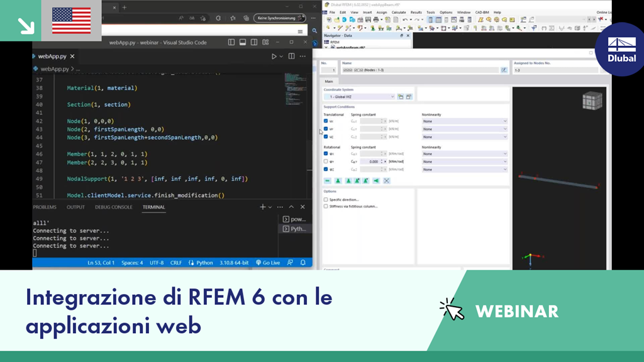Click the Undo arrow in RFEM toolbar
The width and height of the screenshot is (644, 362).
406,19
